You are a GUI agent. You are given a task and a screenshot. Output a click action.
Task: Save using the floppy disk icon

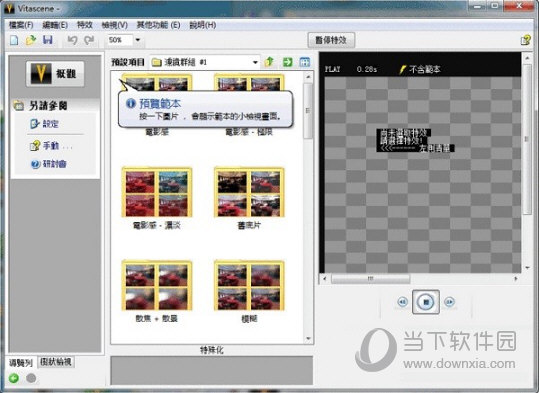coord(48,40)
